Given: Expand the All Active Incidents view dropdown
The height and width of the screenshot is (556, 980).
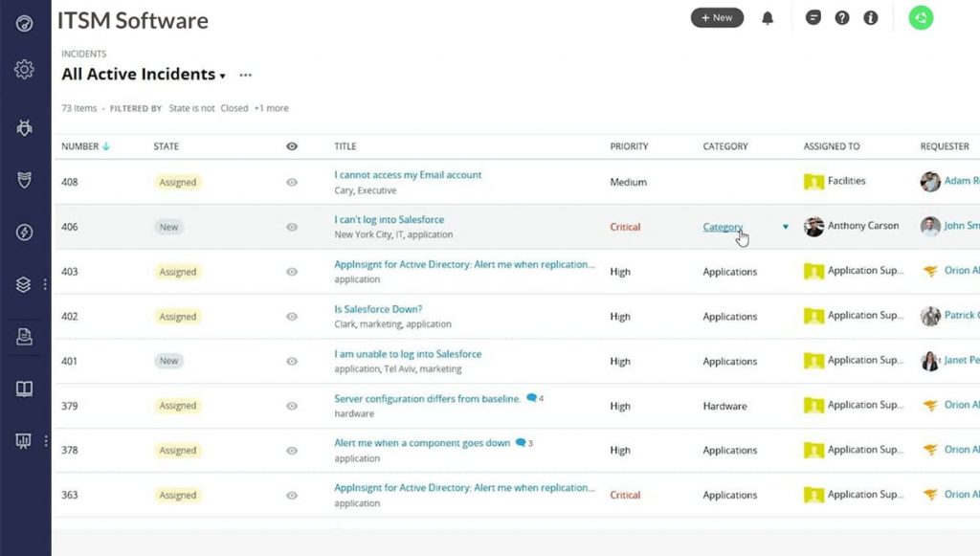Looking at the screenshot, I should click(223, 76).
